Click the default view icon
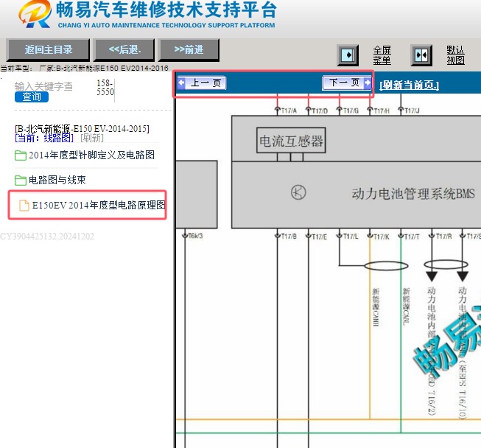The width and height of the screenshot is (481, 448). [421, 55]
